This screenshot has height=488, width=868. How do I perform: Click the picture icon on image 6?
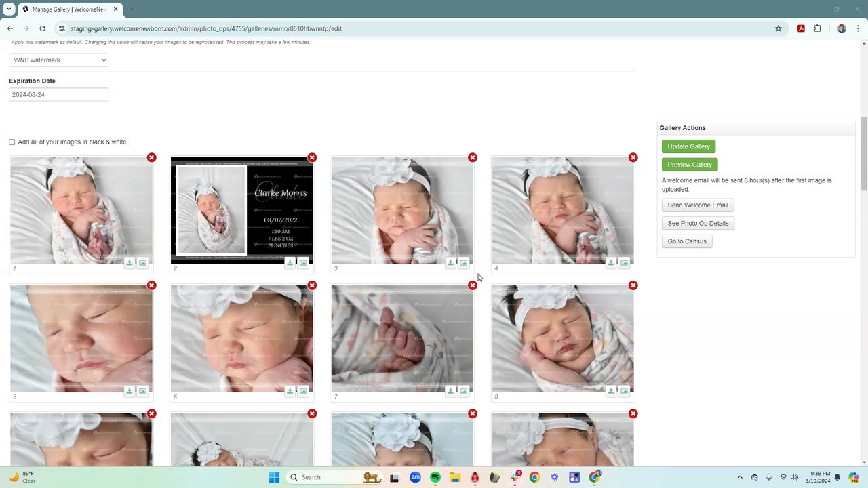303,390
